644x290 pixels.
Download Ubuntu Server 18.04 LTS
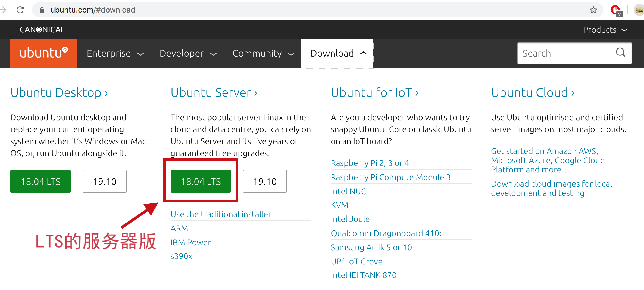point(201,181)
